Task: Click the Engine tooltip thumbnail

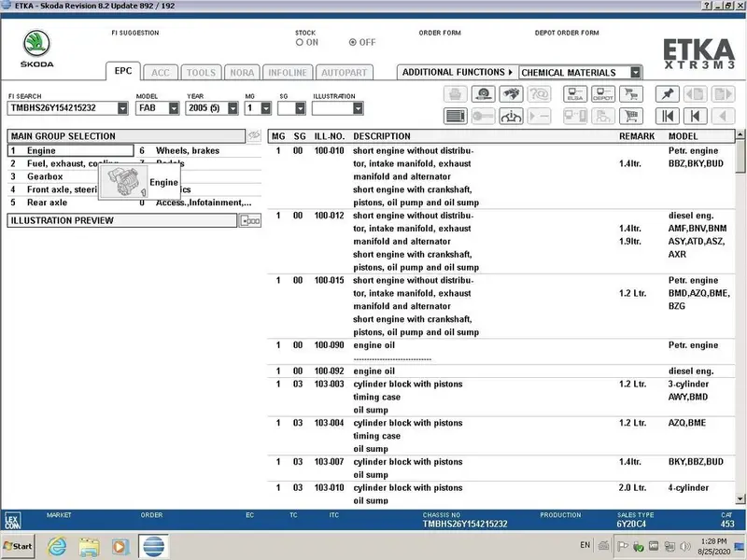Action: [x=124, y=181]
